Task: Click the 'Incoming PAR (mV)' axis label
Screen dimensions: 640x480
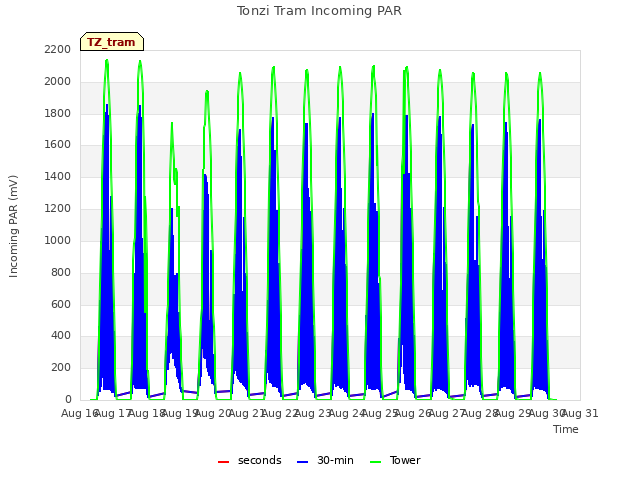Action: [13, 227]
